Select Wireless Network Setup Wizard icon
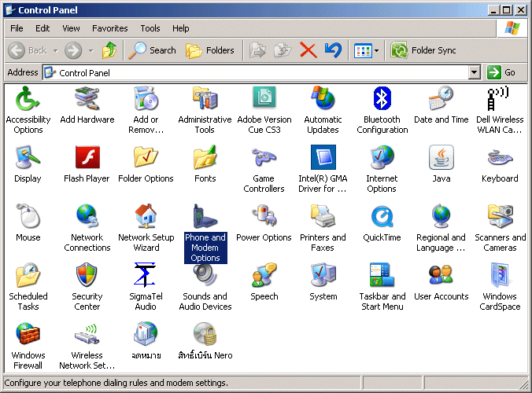Screen dimensions: 532x393 (x=87, y=334)
